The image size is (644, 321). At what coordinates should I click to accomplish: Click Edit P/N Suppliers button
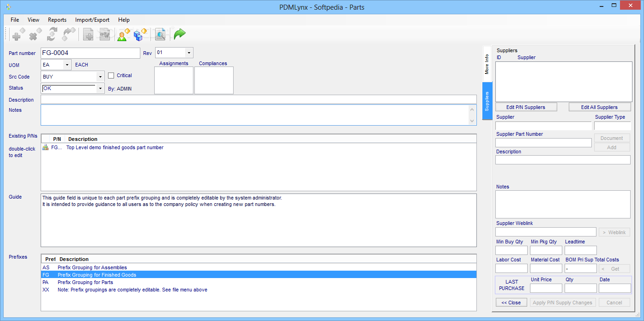(526, 107)
